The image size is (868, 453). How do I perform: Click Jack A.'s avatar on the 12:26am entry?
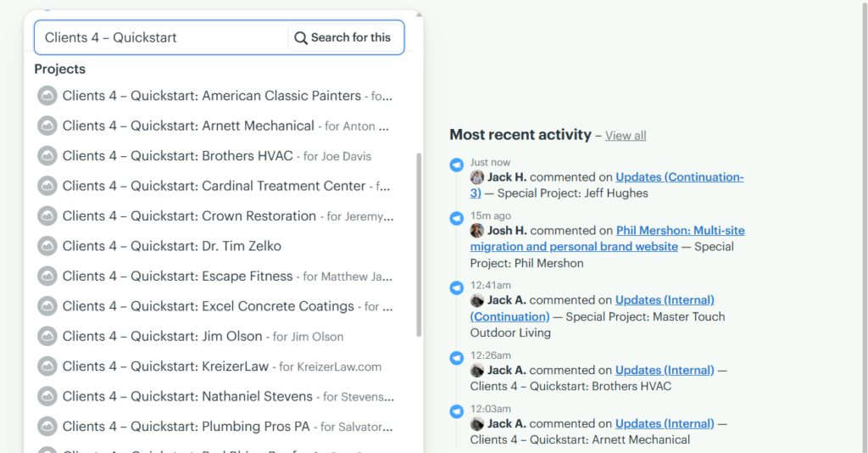pyautogui.click(x=476, y=370)
